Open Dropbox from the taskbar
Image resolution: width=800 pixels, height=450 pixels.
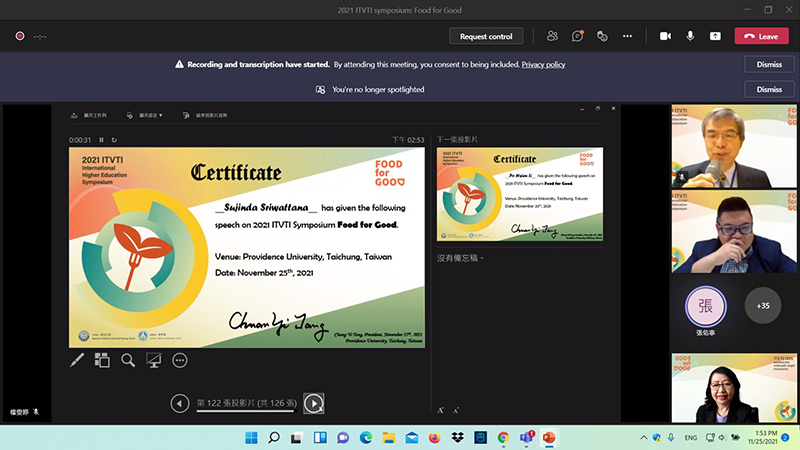point(457,437)
